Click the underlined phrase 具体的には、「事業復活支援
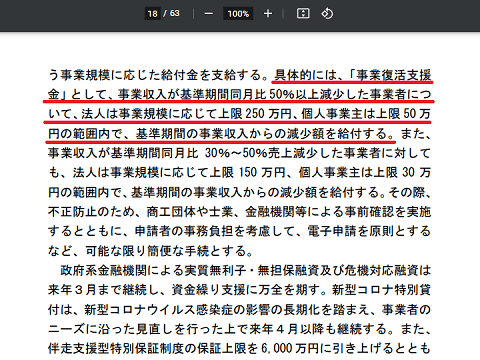The width and height of the screenshot is (480, 360). 353,75
